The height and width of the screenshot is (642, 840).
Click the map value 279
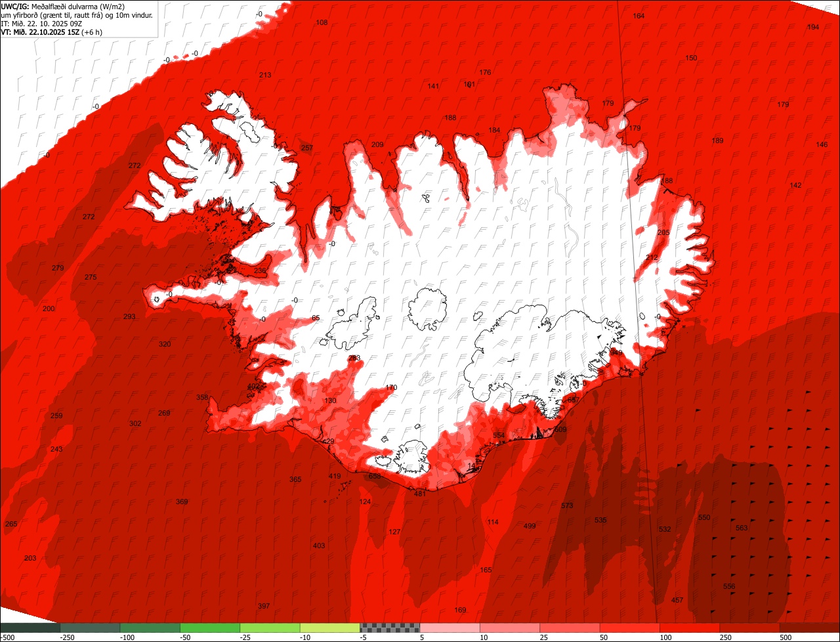point(58,268)
